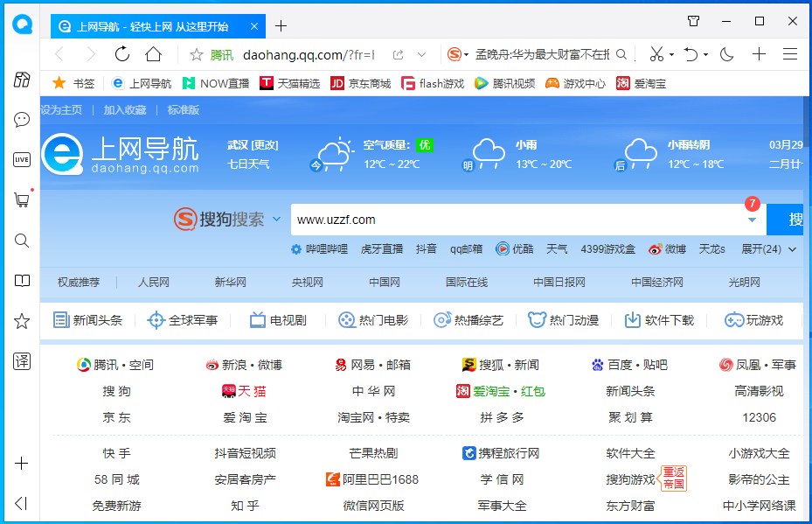Open the 上网导航 bookmark
Viewport: 812px width, 524px height.
(x=142, y=83)
